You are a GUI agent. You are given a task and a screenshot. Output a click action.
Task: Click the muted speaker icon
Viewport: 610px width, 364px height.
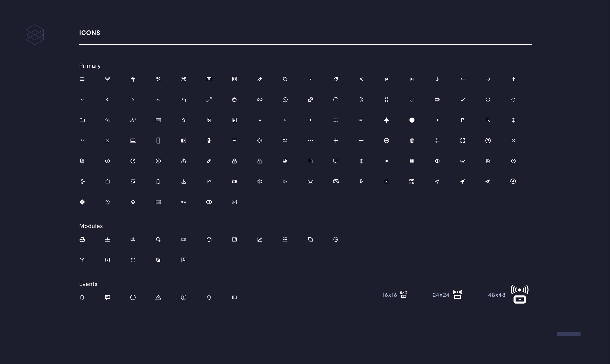click(285, 182)
